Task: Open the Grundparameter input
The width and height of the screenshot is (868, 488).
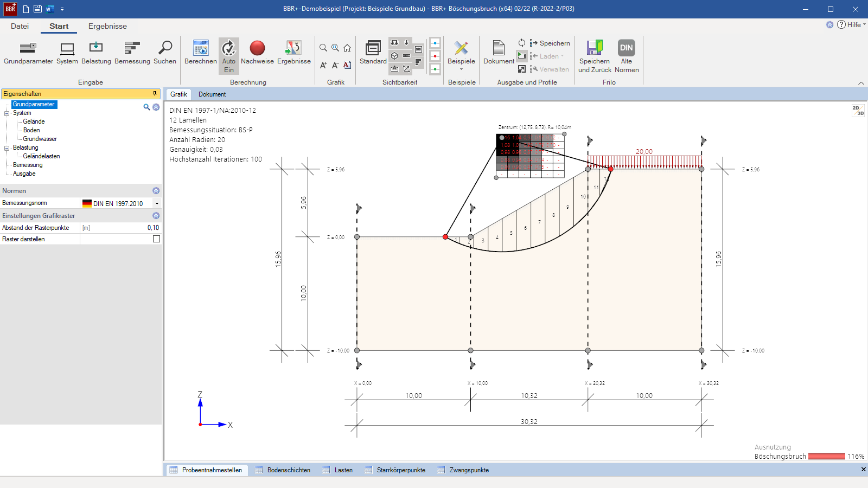Action: click(x=28, y=53)
